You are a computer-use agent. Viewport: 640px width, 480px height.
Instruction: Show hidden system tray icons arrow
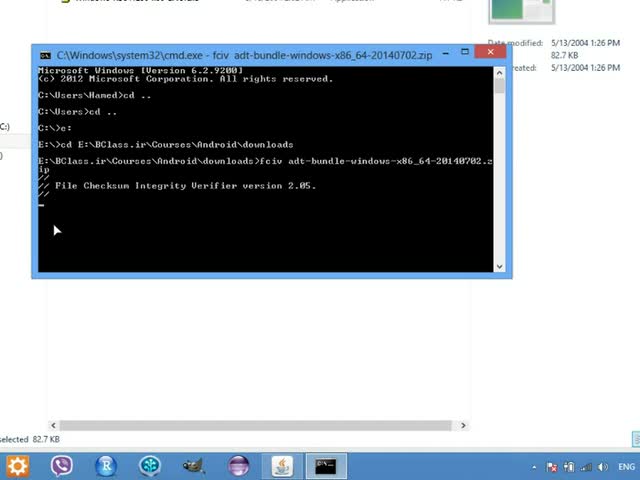[534, 467]
